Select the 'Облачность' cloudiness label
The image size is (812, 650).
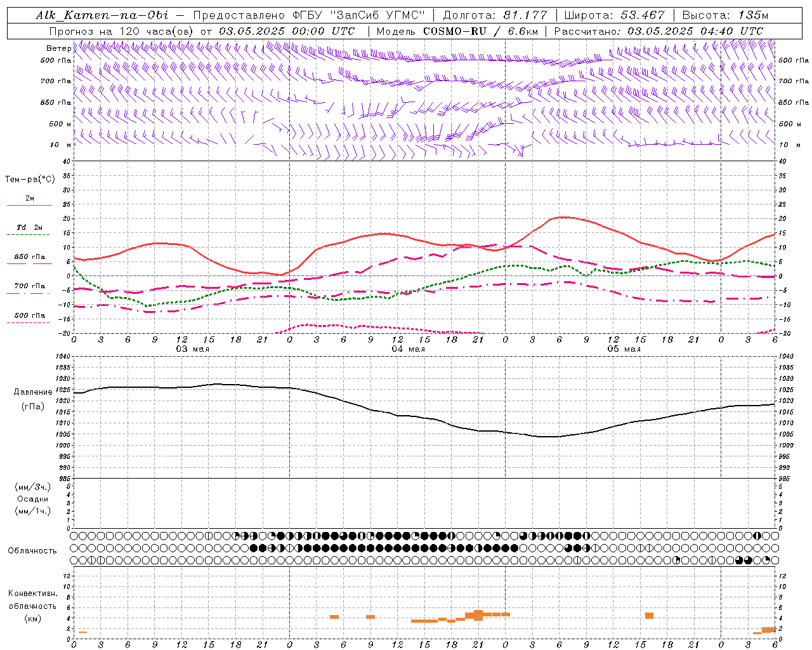32,551
